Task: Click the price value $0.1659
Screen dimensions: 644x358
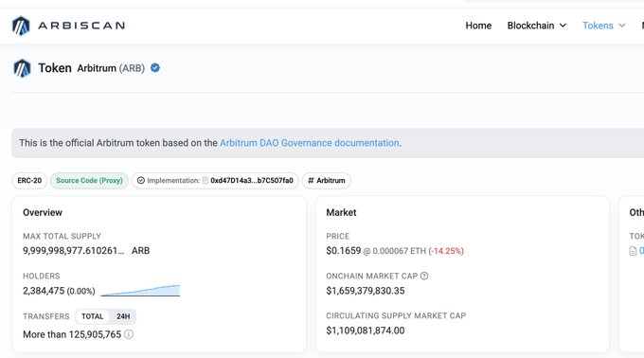Action: [x=344, y=250]
